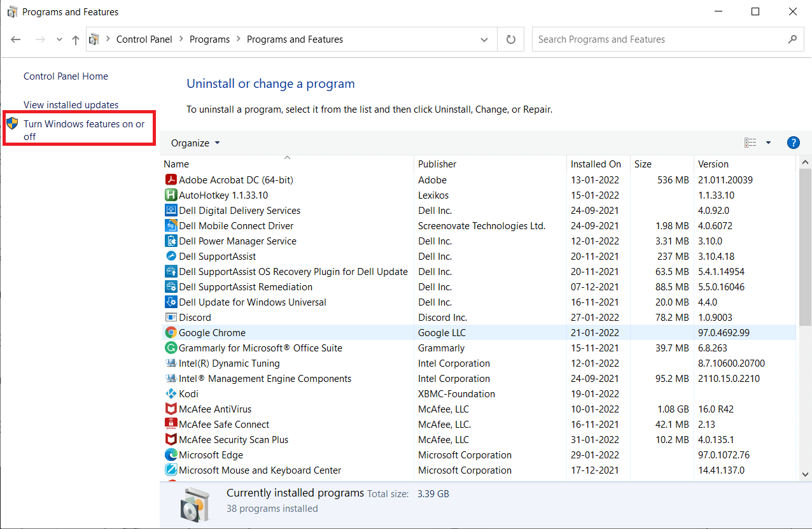Screen dimensions: 812x529
Task: Open Control Panel Home link
Action: (66, 76)
